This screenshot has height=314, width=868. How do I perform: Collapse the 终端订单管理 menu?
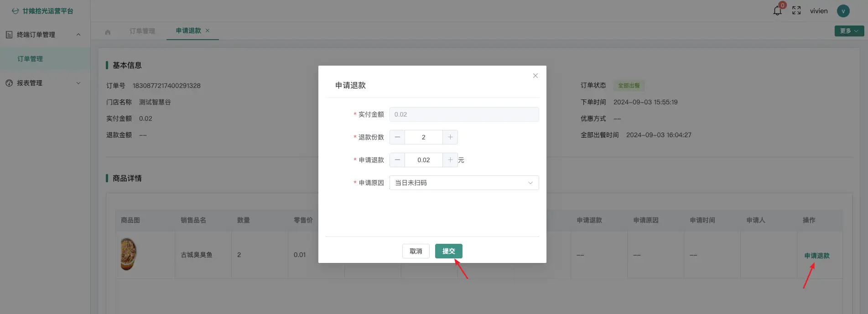[x=78, y=35]
